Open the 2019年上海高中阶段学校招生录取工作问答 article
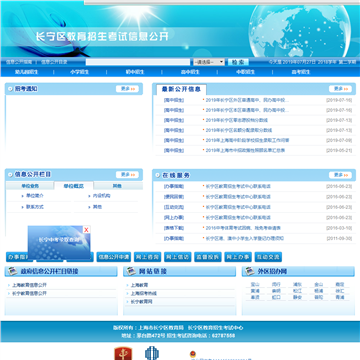The height and width of the screenshot is (360, 360). coord(247,140)
